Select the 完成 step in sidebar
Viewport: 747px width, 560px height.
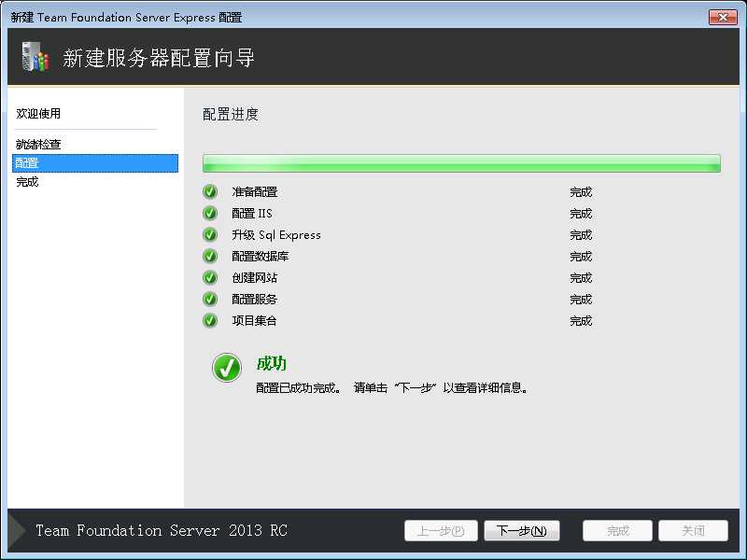coord(27,182)
